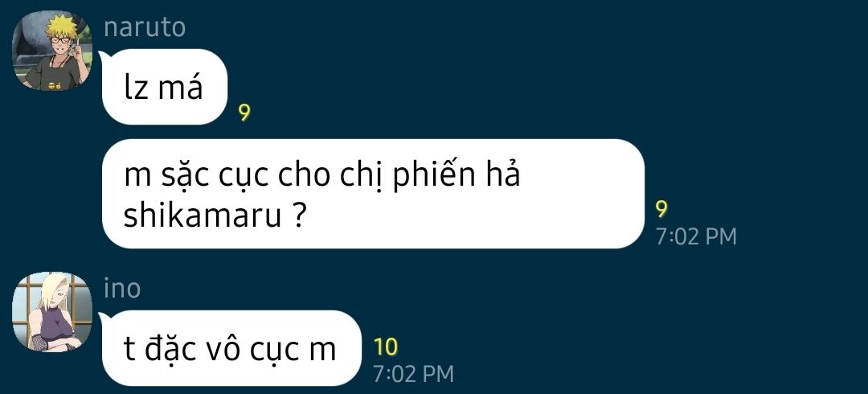Tap the 7:02 PM timestamp under ino's message
This screenshot has width=868, height=394.
click(x=413, y=374)
